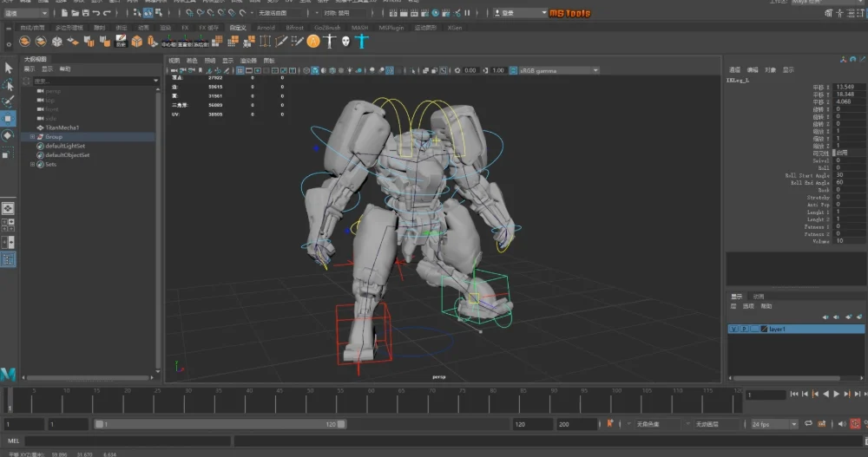Choose the Select tool arrow in toolbox
Image resolution: width=868 pixels, height=457 pixels.
(x=9, y=68)
